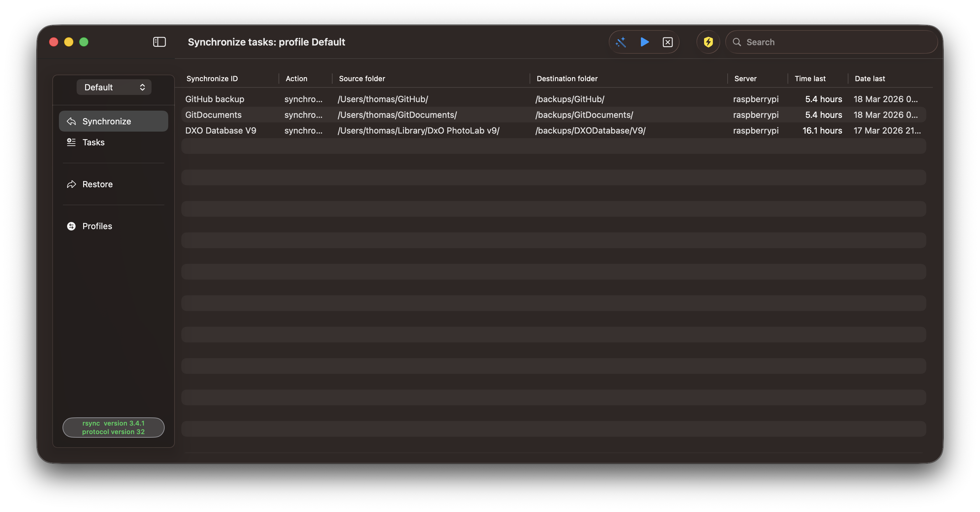Click the profile dropdown chevron arrows
The height and width of the screenshot is (512, 980).
click(142, 87)
